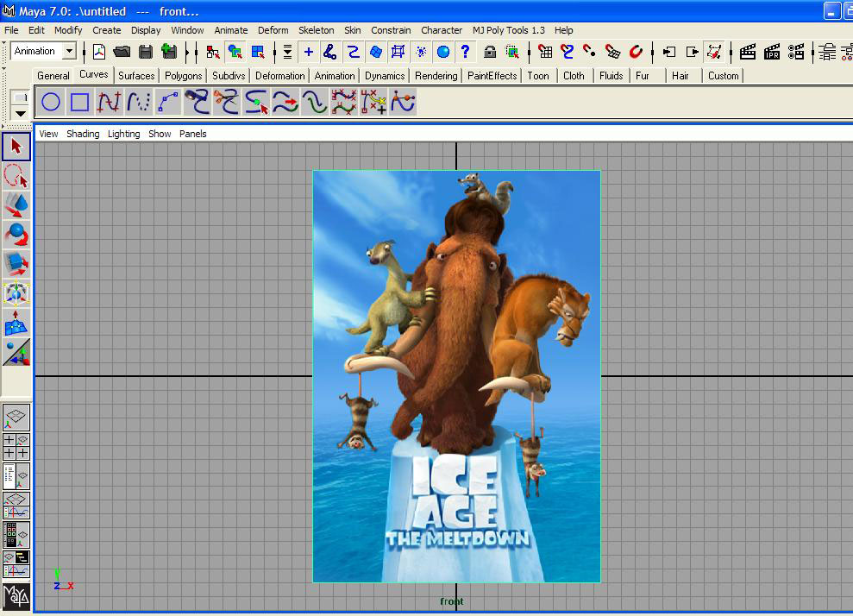Viewport: 853px width, 616px height.
Task: Activate the Soft Modification tool
Action: [16, 324]
